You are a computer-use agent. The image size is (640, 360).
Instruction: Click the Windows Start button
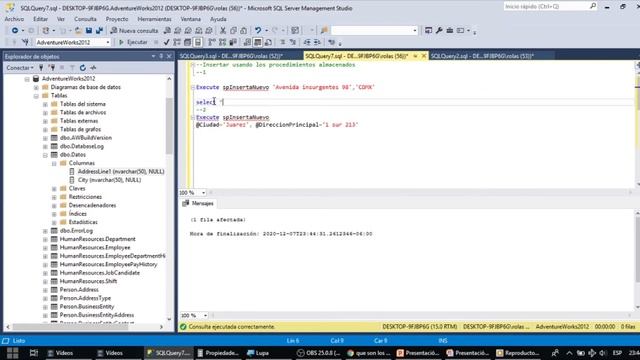coord(13,353)
